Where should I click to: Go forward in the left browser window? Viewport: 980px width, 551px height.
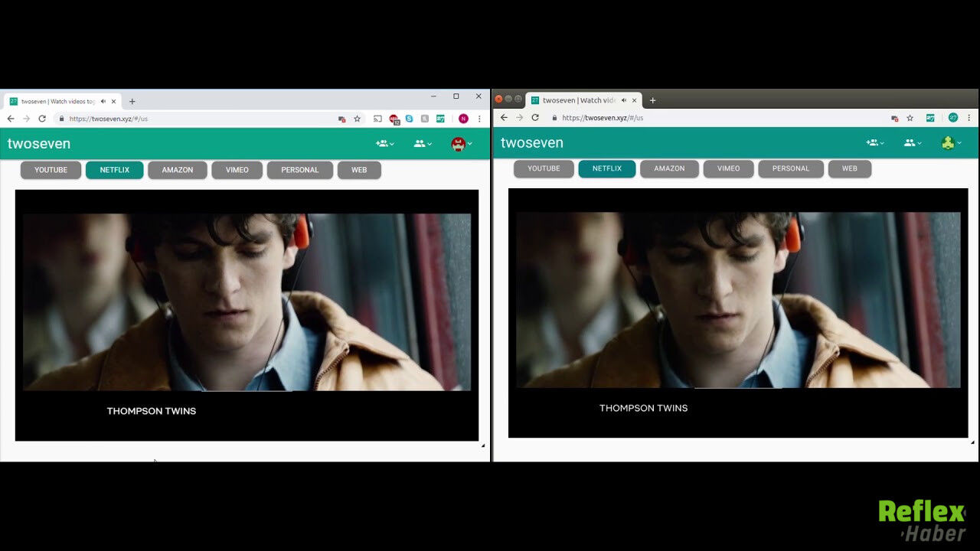[26, 119]
